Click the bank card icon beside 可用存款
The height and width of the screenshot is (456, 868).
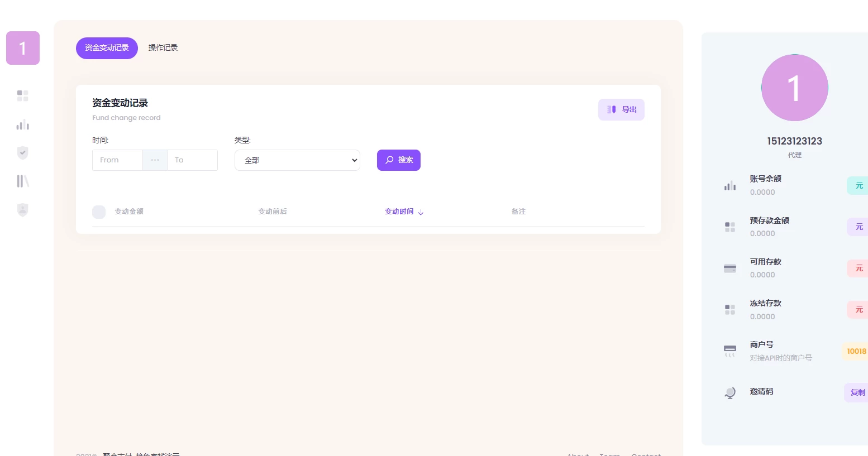point(730,268)
